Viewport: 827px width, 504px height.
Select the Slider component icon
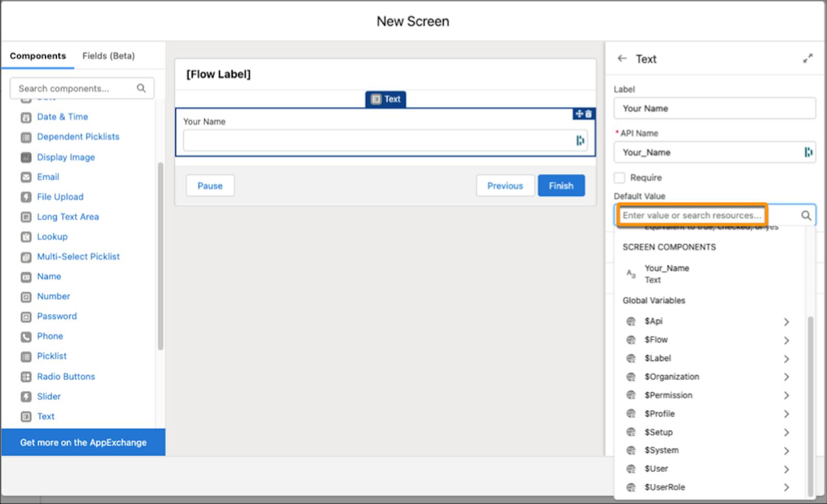point(26,396)
